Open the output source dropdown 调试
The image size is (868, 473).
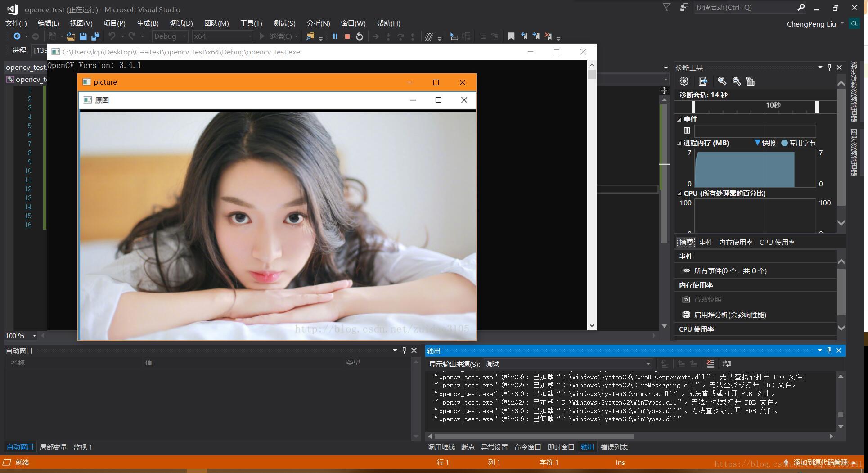coord(568,364)
